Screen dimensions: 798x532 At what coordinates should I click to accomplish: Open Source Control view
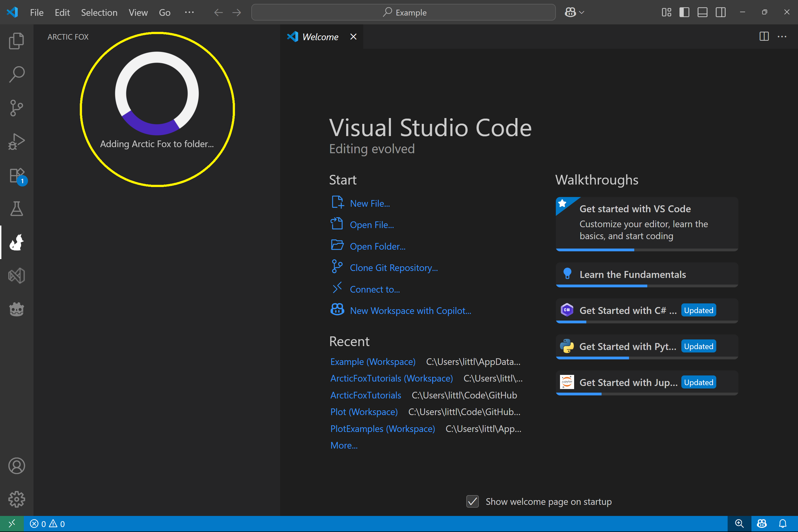(17, 108)
